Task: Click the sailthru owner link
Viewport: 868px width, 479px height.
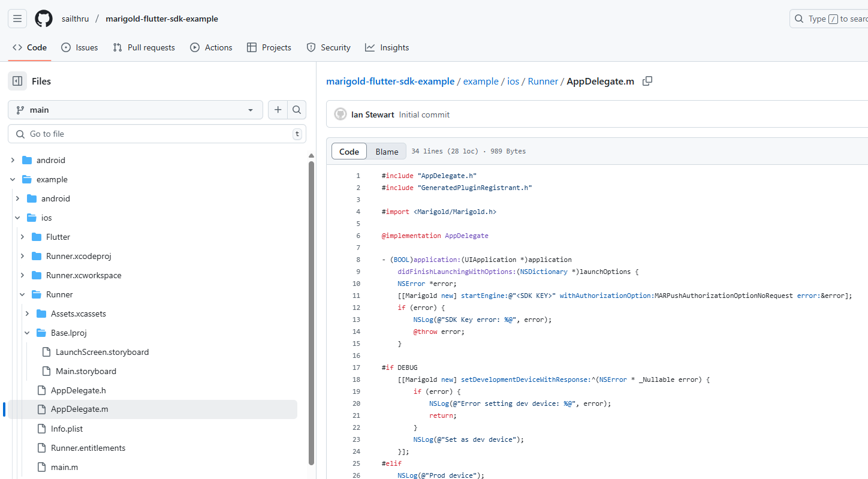Action: pyautogui.click(x=75, y=19)
